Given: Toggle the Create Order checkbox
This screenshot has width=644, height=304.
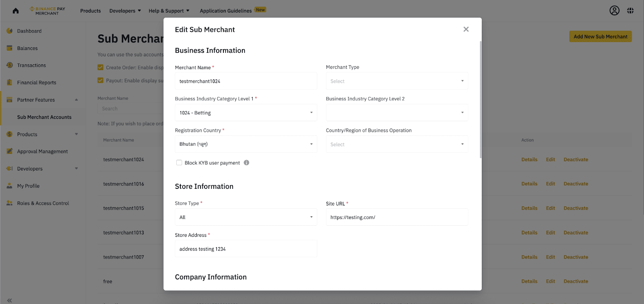Looking at the screenshot, I should tap(101, 68).
